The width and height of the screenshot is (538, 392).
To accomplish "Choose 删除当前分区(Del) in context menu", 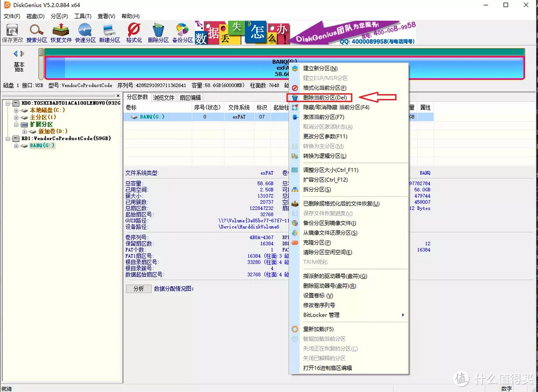I will [349, 98].
